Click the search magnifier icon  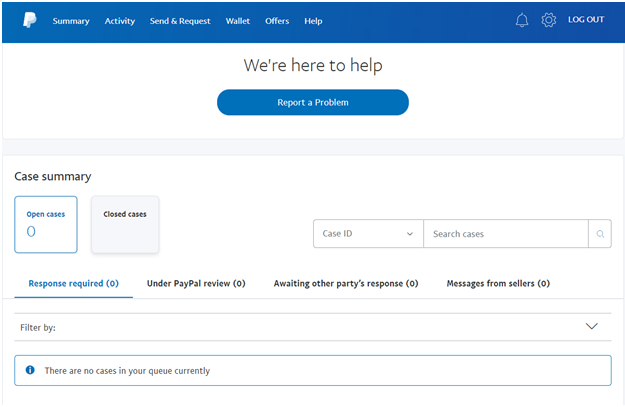[x=600, y=234]
